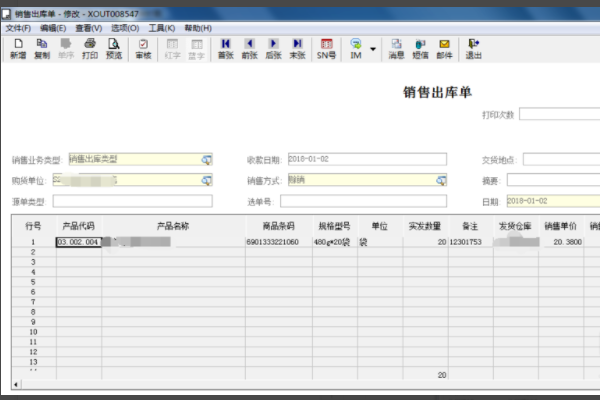Select unit price cell 20.3800
Viewport: 600px width, 400px height.
pos(561,242)
